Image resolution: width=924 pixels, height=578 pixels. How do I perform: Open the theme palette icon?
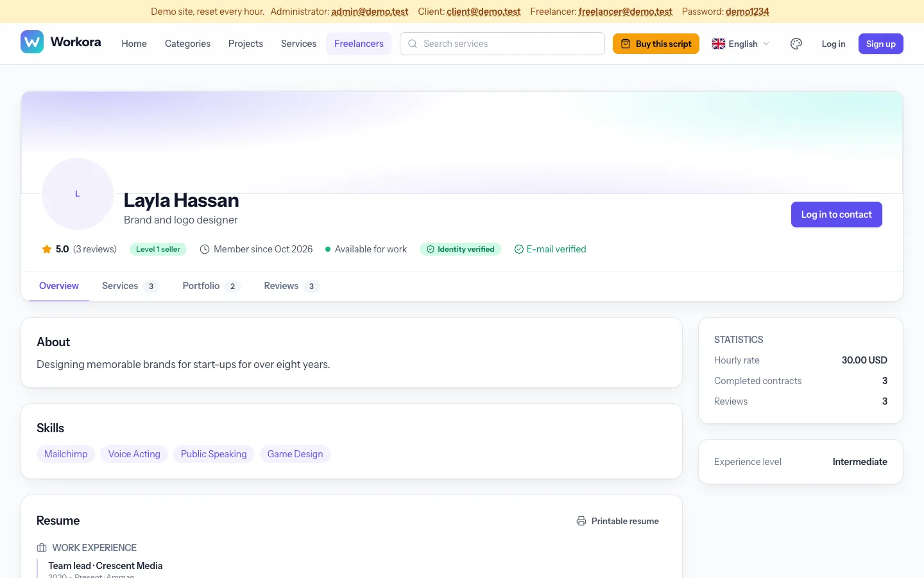click(x=796, y=44)
